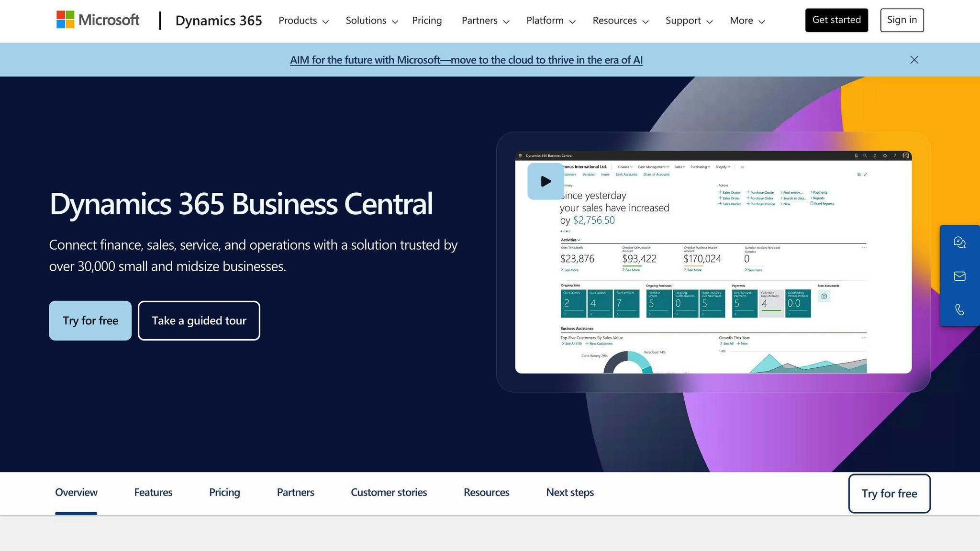Open the app launcher waffle icon in Business Central
980x551 pixels.
click(521, 155)
